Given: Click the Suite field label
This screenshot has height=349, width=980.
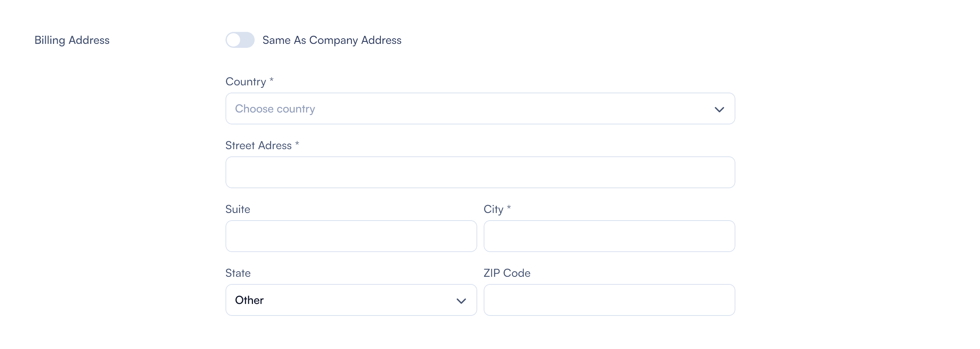Looking at the screenshot, I should 238,209.
